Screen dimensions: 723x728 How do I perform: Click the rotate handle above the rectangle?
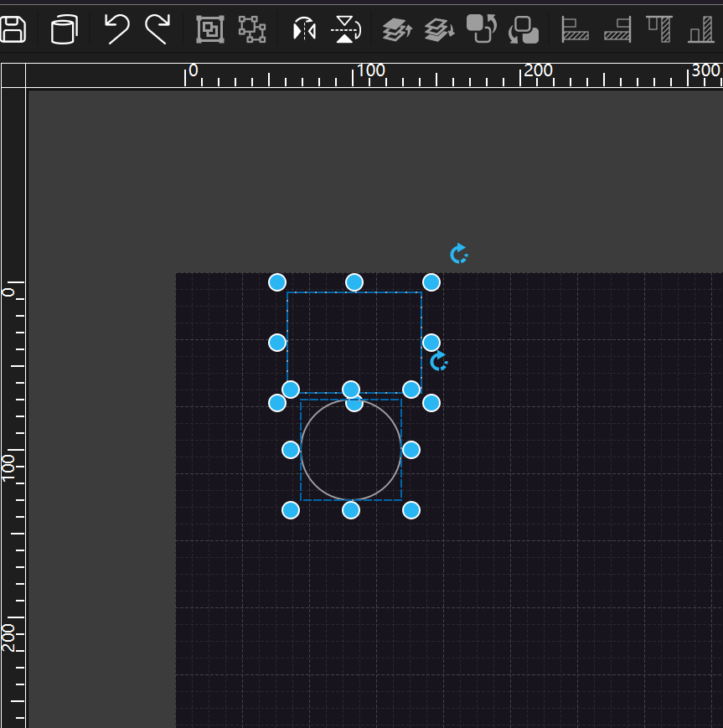(459, 254)
